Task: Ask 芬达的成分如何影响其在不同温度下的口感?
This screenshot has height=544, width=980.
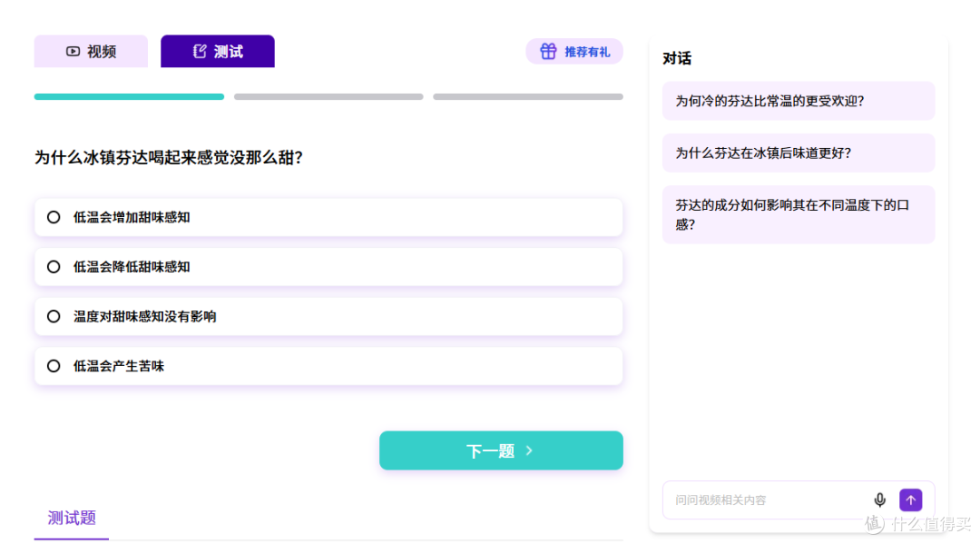Action: click(x=799, y=214)
